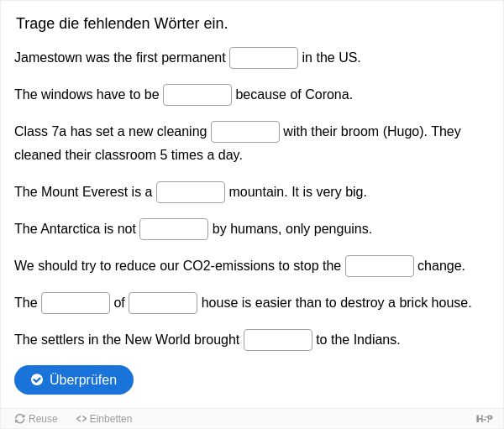Click the blank between "of" and "house"
Viewport: 504px width, 429px height.
point(163,303)
